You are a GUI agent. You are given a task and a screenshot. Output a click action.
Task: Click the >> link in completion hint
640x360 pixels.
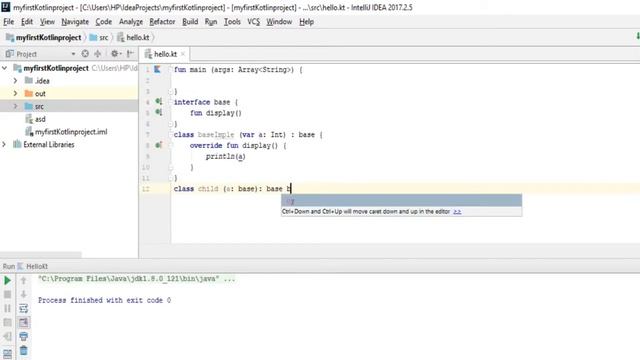(457, 211)
